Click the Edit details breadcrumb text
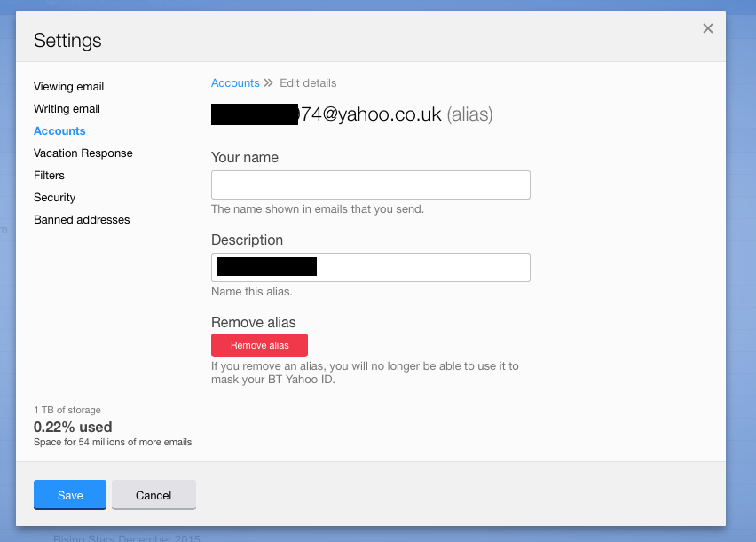Image resolution: width=756 pixels, height=542 pixels. click(308, 83)
